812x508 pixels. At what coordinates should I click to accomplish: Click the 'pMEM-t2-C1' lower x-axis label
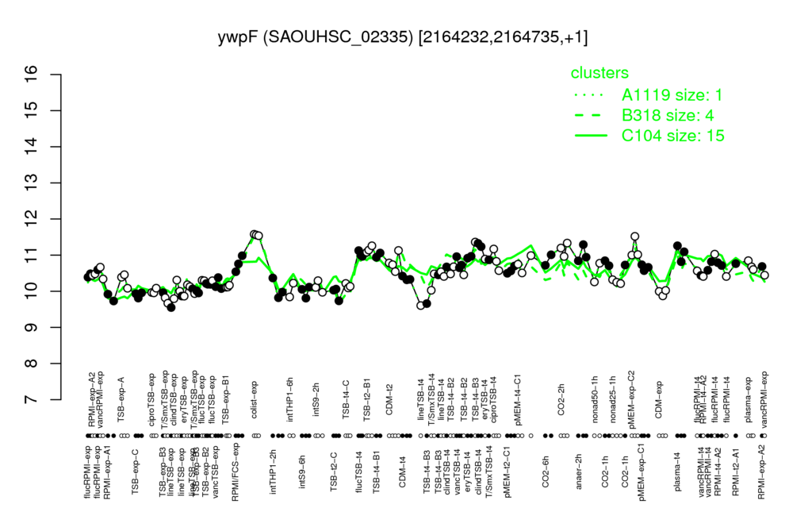tap(506, 471)
